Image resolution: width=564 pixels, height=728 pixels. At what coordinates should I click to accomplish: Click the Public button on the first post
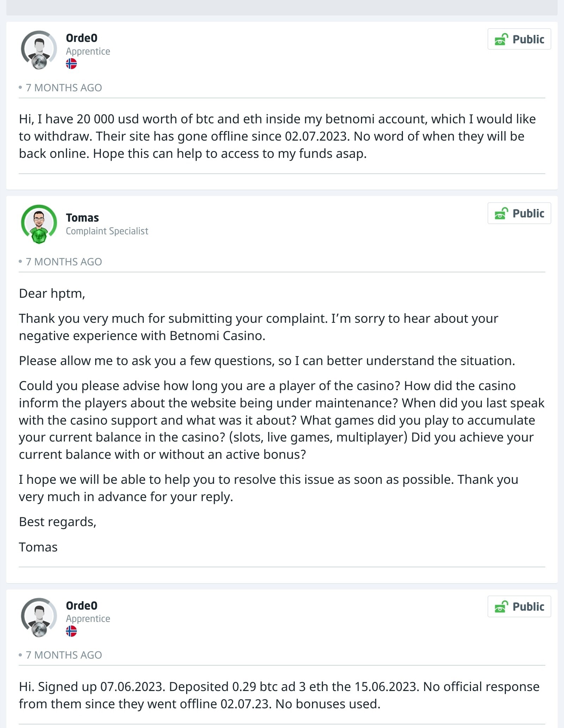pyautogui.click(x=519, y=39)
